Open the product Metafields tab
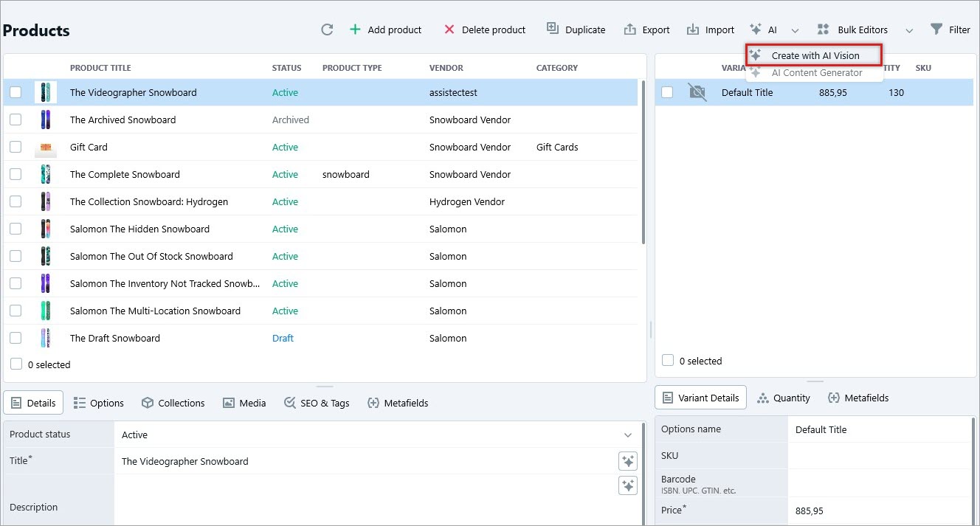This screenshot has width=980, height=526. (x=397, y=403)
